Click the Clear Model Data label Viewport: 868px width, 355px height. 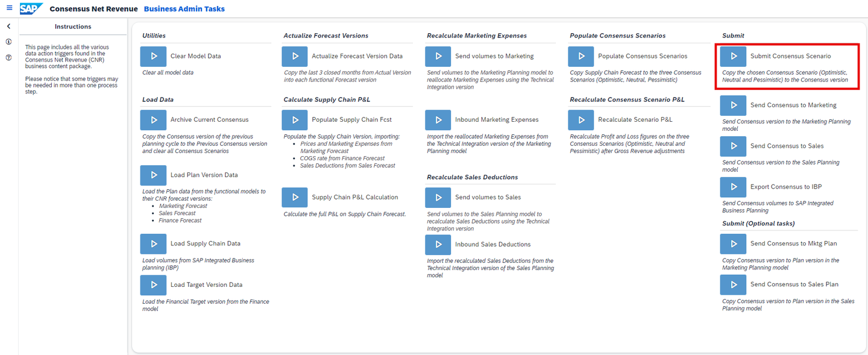tap(196, 56)
